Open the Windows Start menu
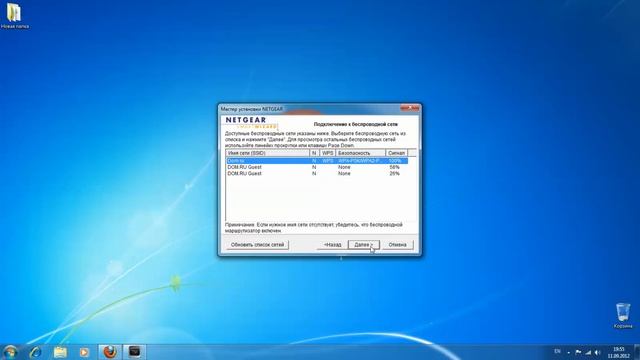Viewport: 640px width, 360px height. click(x=10, y=351)
